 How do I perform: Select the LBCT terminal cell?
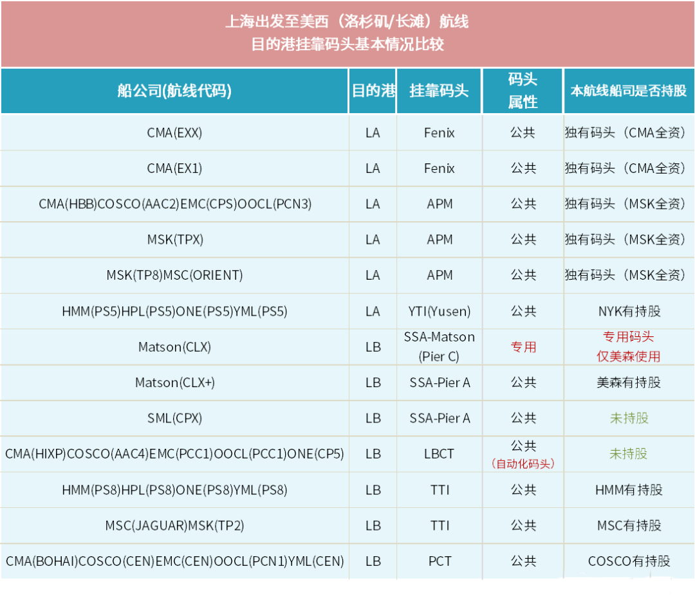440,454
